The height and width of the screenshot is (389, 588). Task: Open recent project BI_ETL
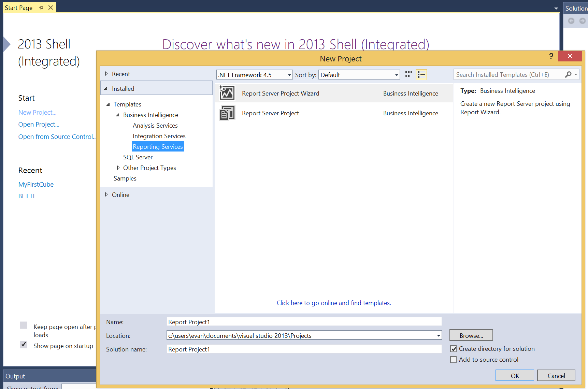coord(27,196)
